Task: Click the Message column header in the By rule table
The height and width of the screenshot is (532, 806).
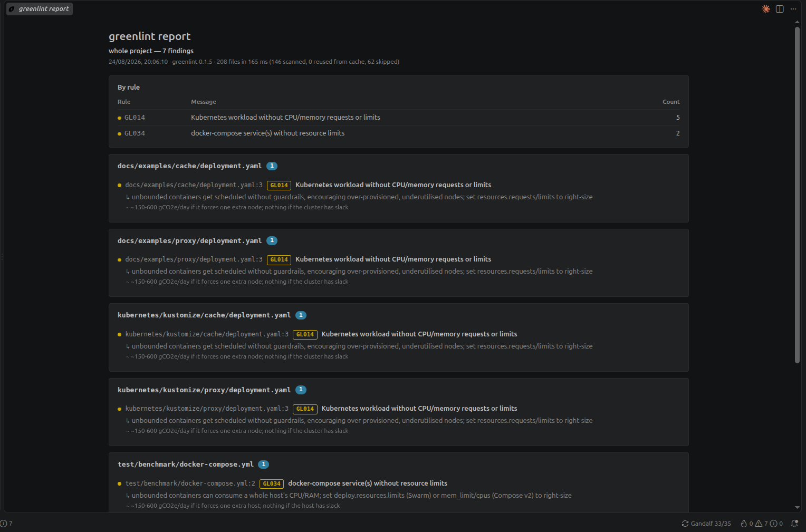Action: point(204,102)
